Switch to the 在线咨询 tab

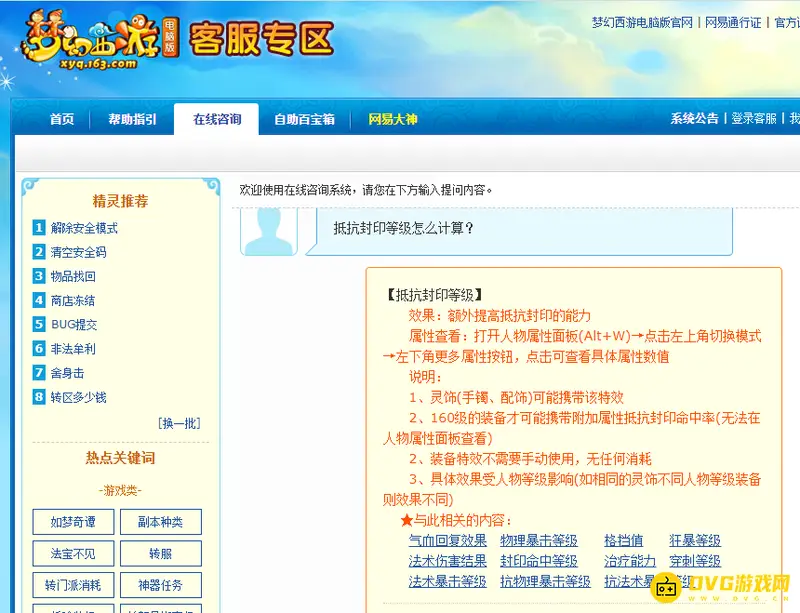pyautogui.click(x=217, y=119)
